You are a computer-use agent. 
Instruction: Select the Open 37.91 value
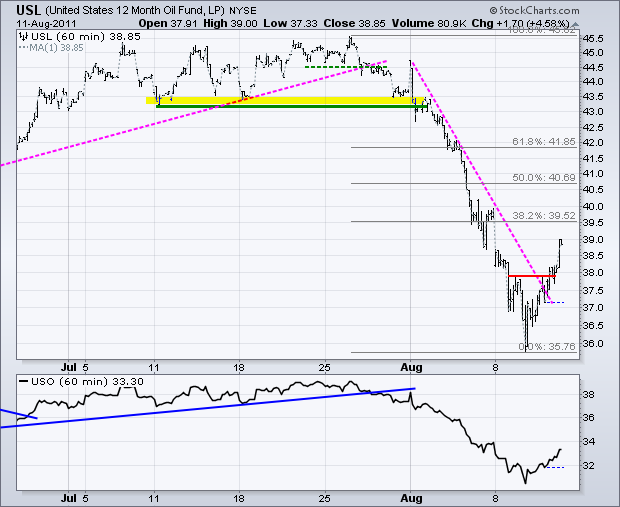tap(168, 23)
